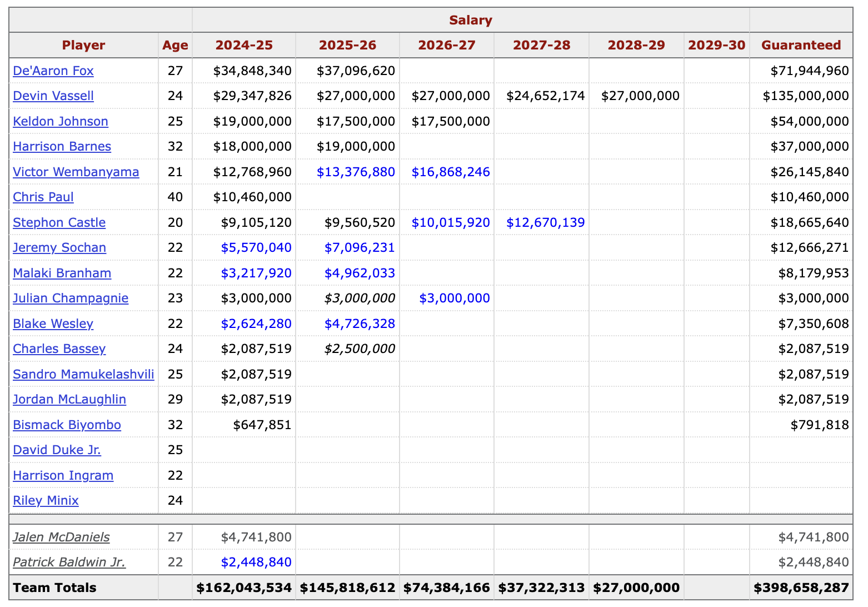
Task: Select team total $162,043,534
Action: tap(244, 588)
